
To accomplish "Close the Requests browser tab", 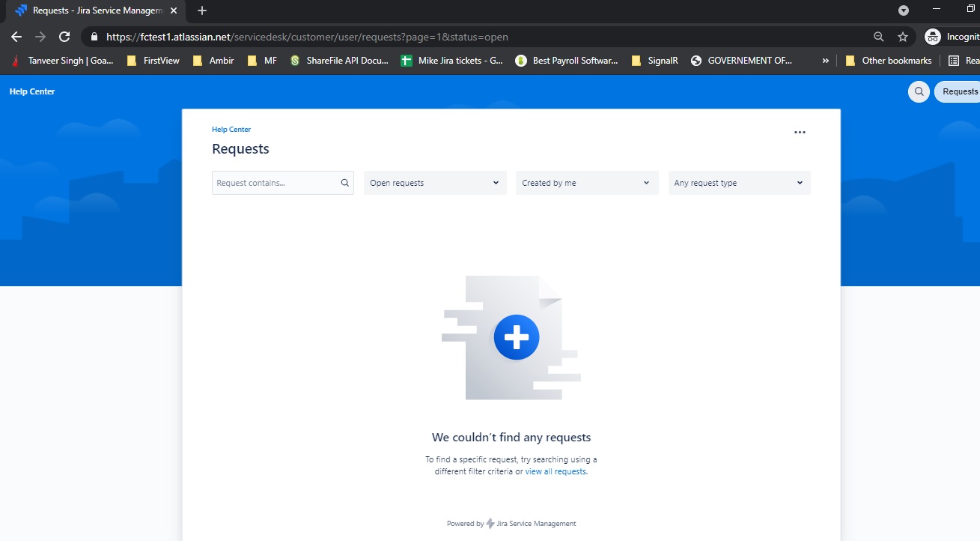I will 174,10.
